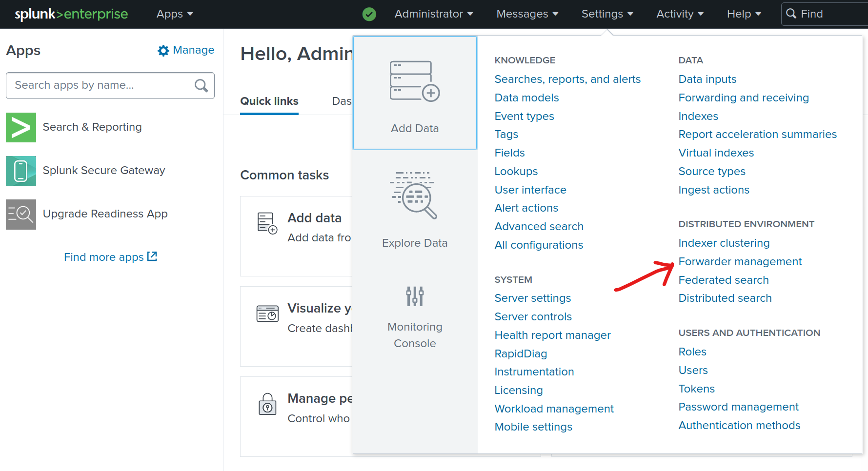Open Forwarder management
This screenshot has width=868, height=471.
740,262
